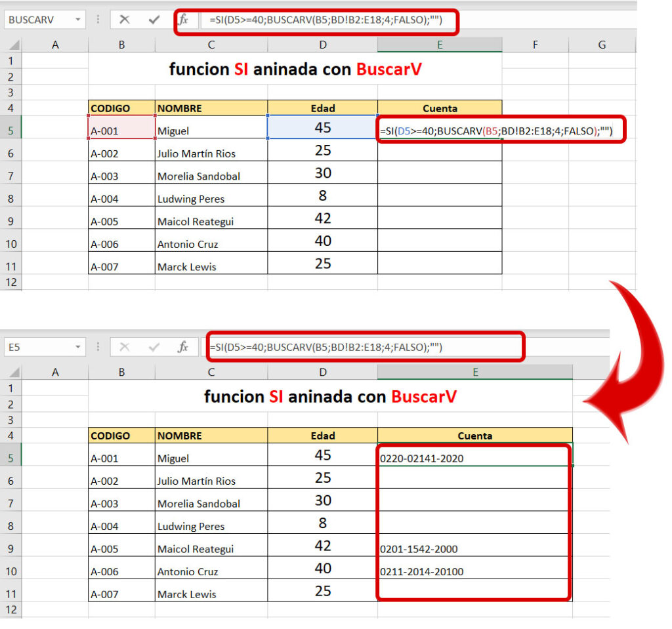
Task: Click the Select All corner triangle, bottom sheet
Action: coord(13,371)
